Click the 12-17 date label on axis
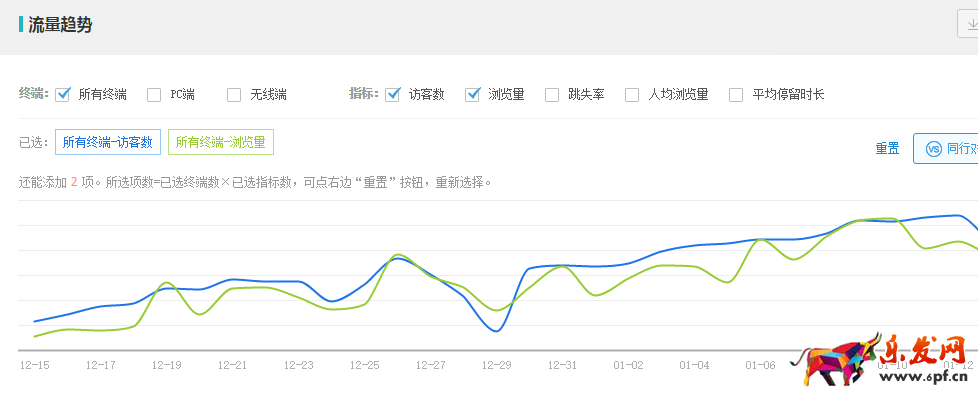The height and width of the screenshot is (397, 978). point(100,365)
